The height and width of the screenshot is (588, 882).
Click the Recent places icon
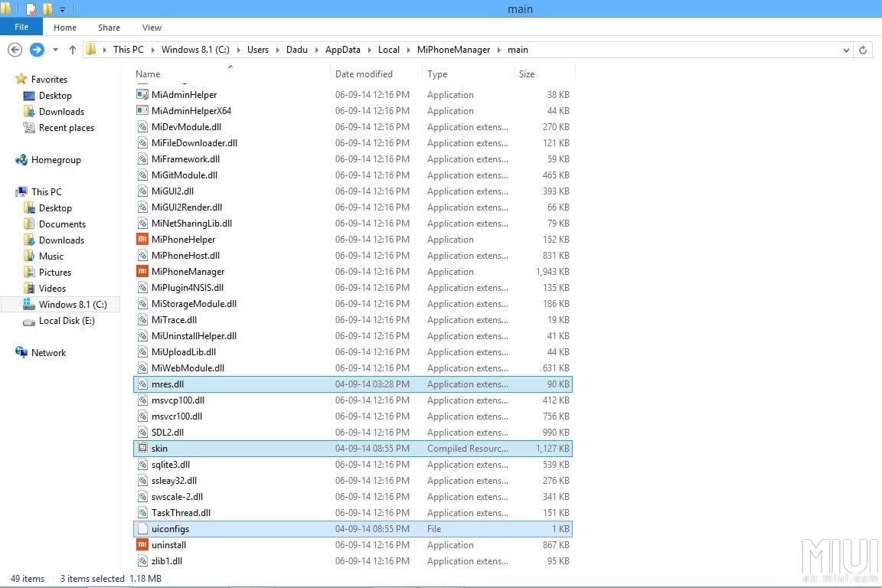[x=29, y=128]
